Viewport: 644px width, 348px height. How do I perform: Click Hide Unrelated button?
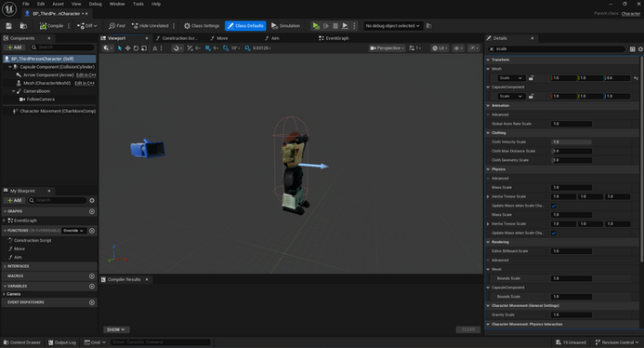point(150,26)
